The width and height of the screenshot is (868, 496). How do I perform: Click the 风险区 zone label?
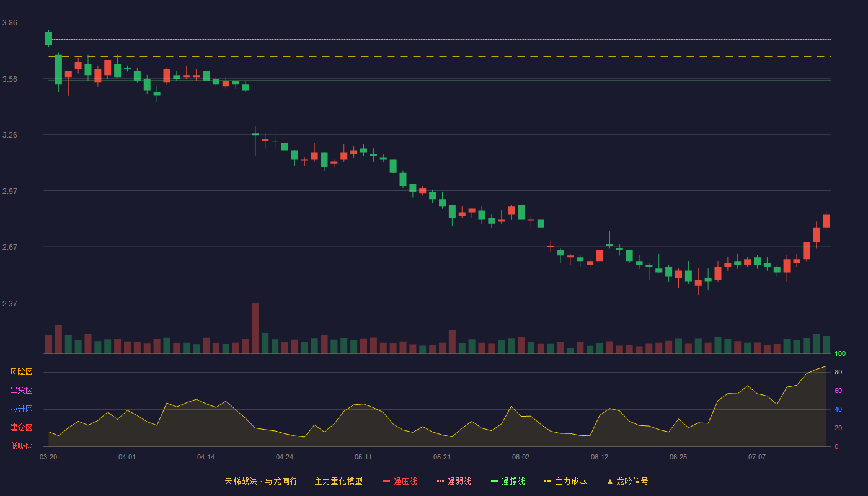21,372
